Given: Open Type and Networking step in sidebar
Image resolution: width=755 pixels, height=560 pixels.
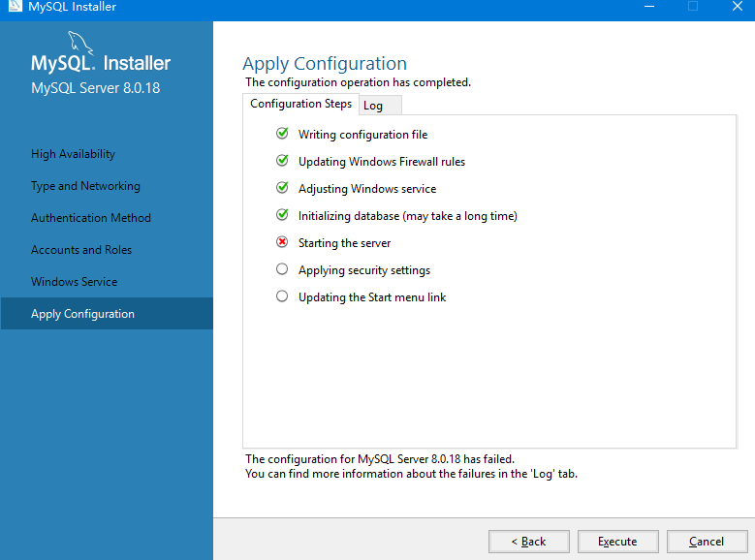Looking at the screenshot, I should 85,186.
